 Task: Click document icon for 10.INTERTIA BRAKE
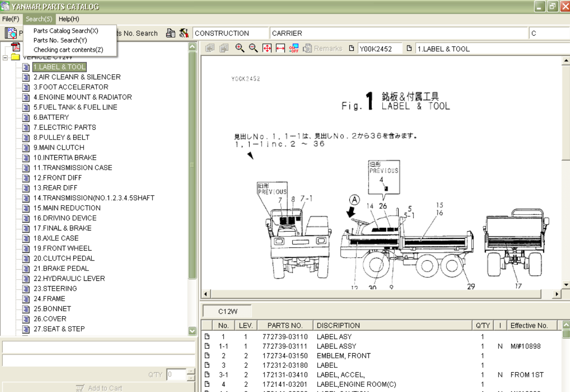26,158
